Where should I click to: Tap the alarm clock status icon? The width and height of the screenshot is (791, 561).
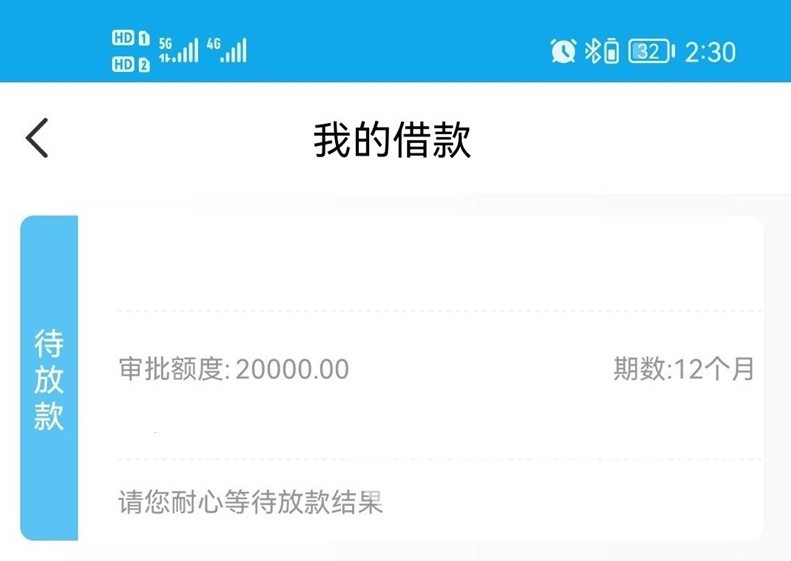(x=563, y=51)
